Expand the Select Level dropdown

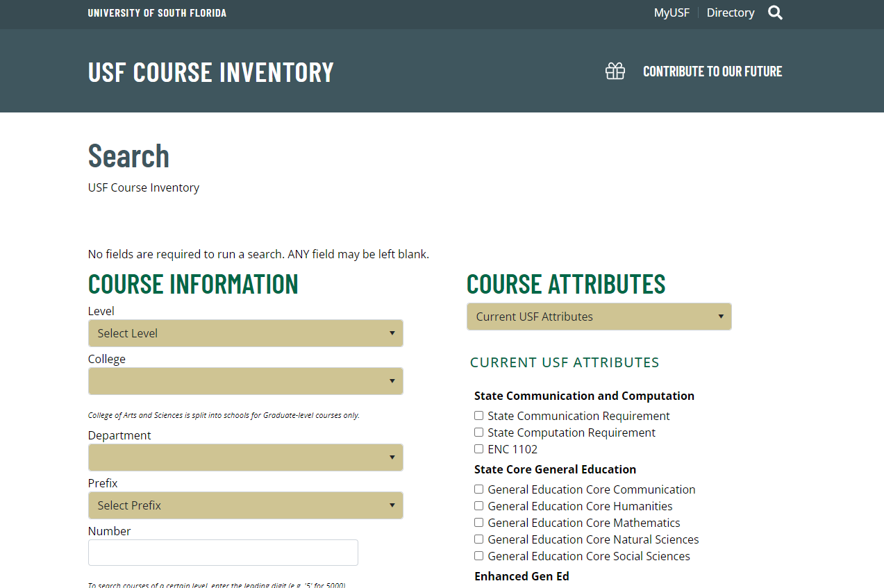coord(245,333)
